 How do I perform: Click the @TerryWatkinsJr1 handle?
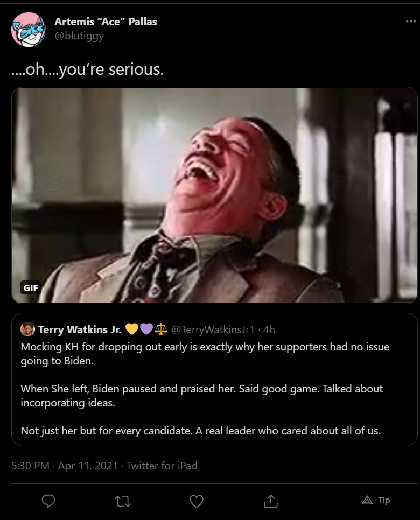pyautogui.click(x=213, y=329)
